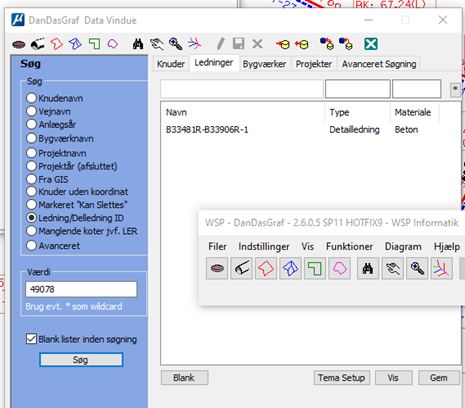Switch to the Ledninger tab
This screenshot has width=465, height=408.
(214, 63)
